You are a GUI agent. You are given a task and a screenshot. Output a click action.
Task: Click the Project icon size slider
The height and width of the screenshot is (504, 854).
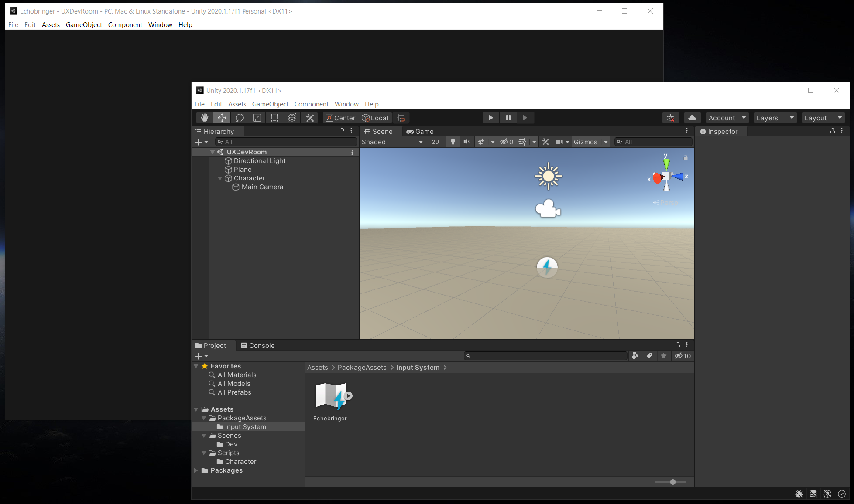pyautogui.click(x=670, y=482)
